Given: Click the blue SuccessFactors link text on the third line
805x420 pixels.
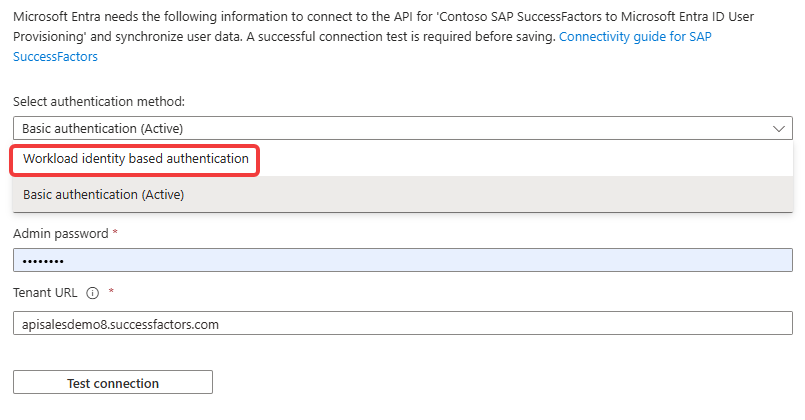Looking at the screenshot, I should coord(55,56).
